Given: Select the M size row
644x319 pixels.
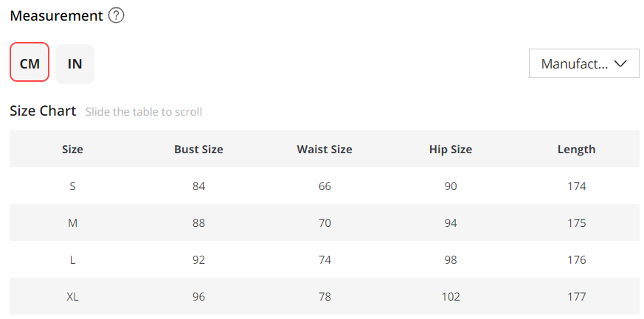Looking at the screenshot, I should (72, 223).
